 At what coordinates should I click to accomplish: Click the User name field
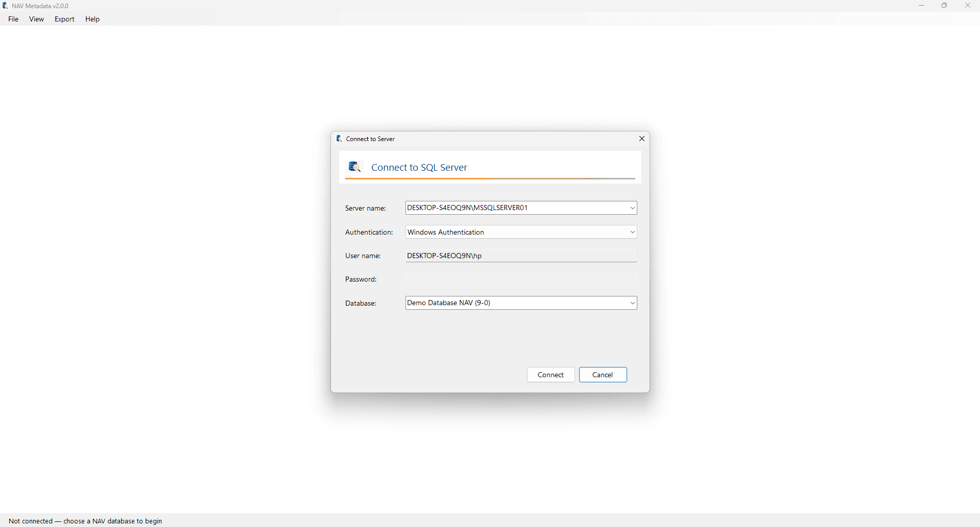(x=521, y=256)
